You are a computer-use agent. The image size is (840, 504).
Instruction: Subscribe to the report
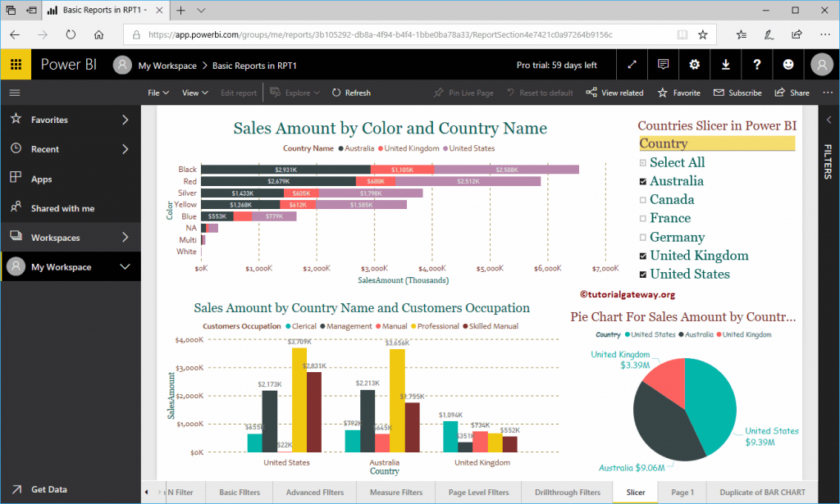click(737, 93)
